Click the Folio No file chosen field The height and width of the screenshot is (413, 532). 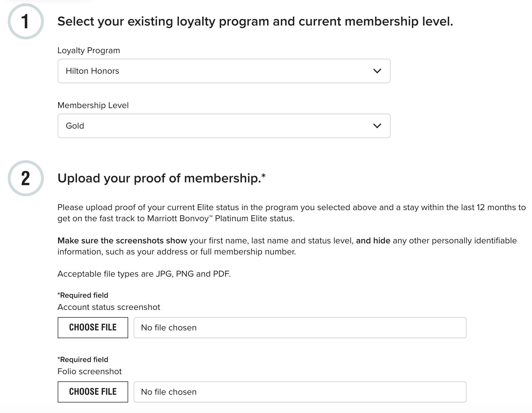pos(300,392)
